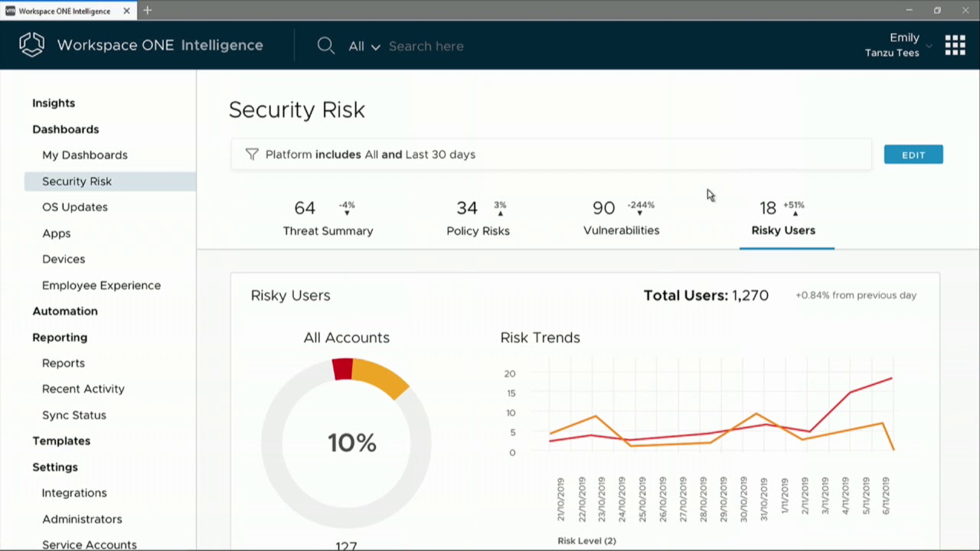The image size is (980, 551).
Task: Switch to the Policy Risks tab
Action: pyautogui.click(x=478, y=218)
